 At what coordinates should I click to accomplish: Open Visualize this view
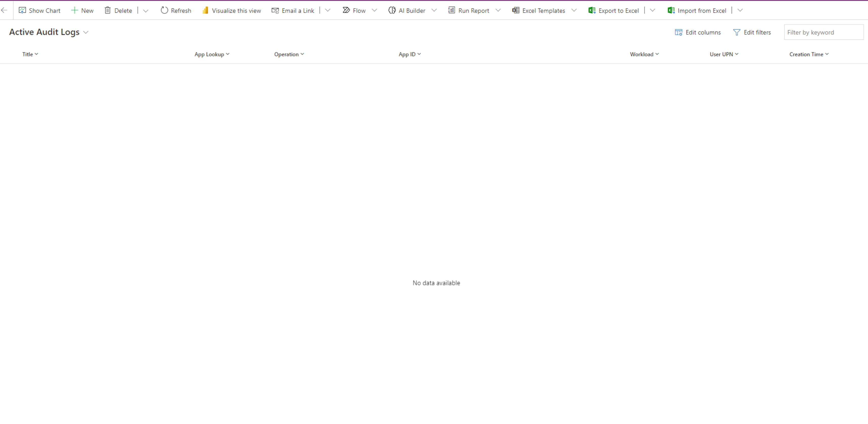[205, 10]
